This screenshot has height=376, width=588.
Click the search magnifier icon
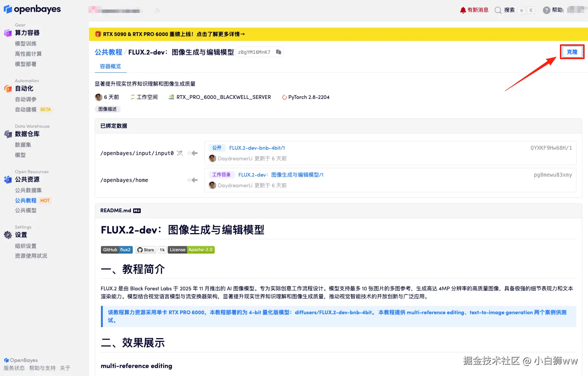(x=498, y=10)
